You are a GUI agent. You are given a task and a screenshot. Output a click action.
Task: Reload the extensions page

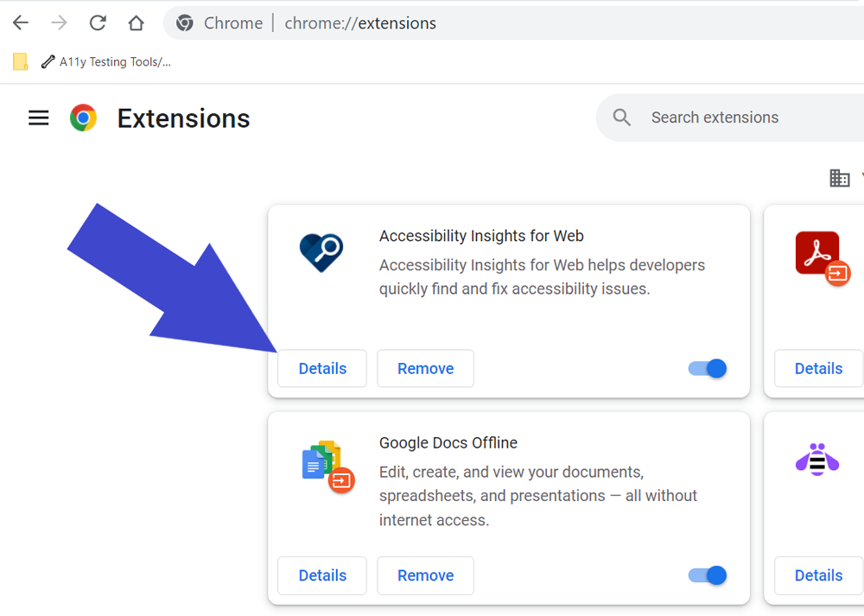(x=98, y=22)
